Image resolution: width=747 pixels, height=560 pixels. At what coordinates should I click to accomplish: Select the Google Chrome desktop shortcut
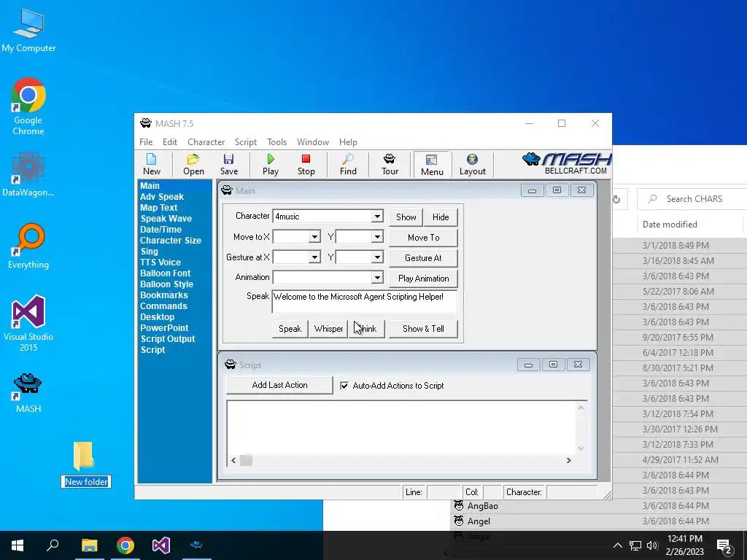(28, 106)
